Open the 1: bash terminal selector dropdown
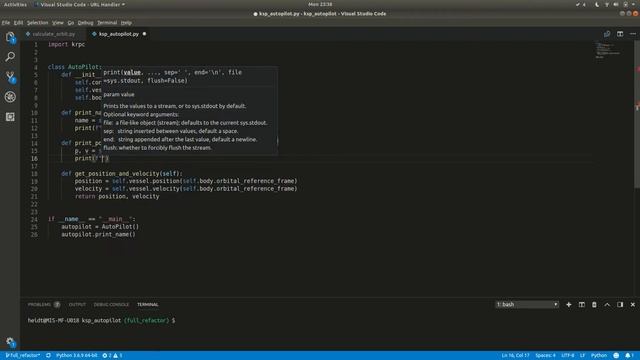Screen dimensions: 640x360 [527, 304]
